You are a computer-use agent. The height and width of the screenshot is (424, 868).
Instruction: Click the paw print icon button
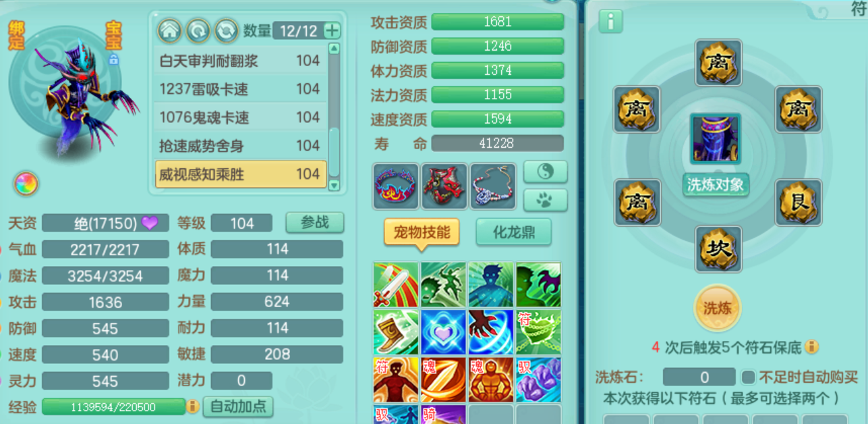pos(546,200)
